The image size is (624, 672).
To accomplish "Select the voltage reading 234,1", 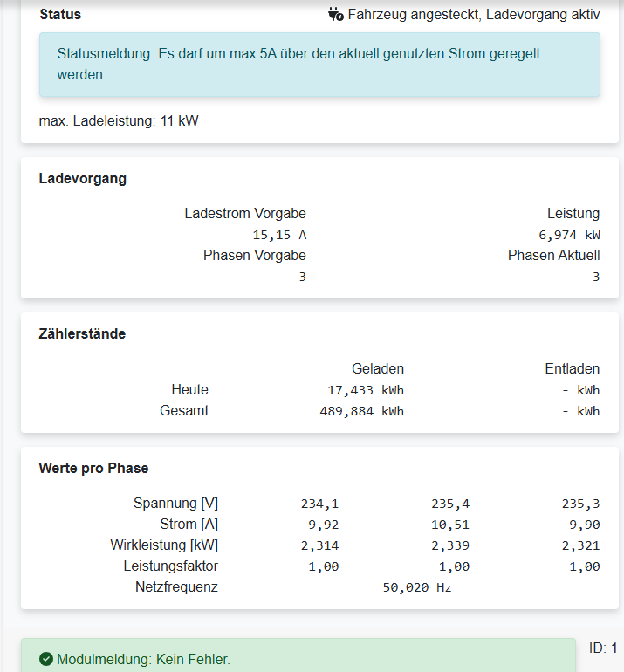I will (319, 504).
